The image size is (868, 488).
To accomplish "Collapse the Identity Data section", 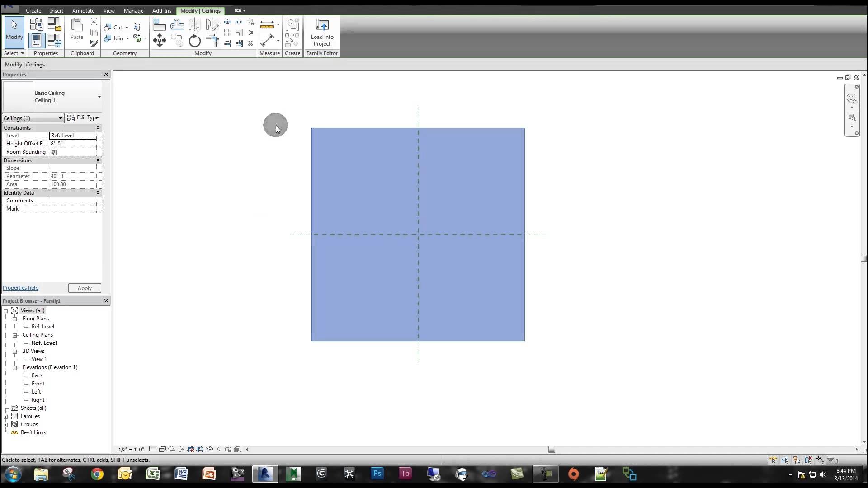I will (x=98, y=193).
